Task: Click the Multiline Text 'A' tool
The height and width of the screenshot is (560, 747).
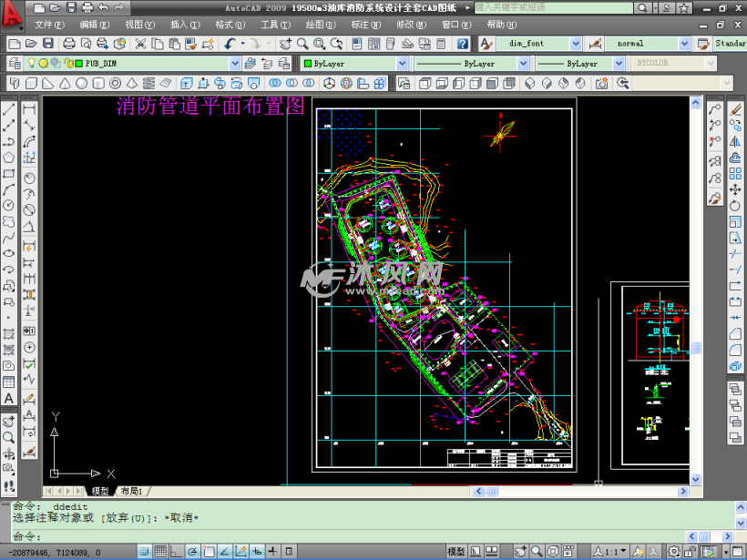Action: (x=9, y=399)
